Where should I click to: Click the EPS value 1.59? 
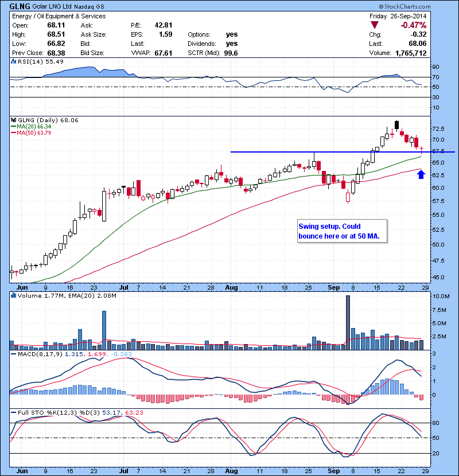(166, 34)
